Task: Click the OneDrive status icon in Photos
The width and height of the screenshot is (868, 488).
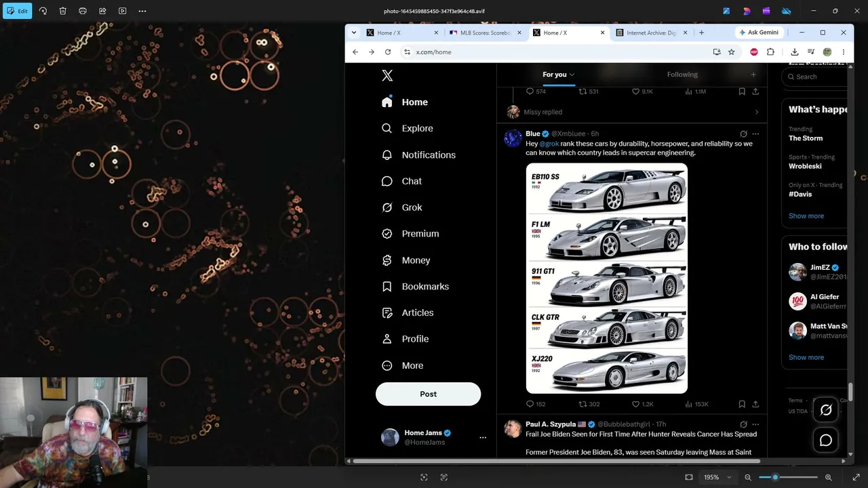Action: pos(787,11)
